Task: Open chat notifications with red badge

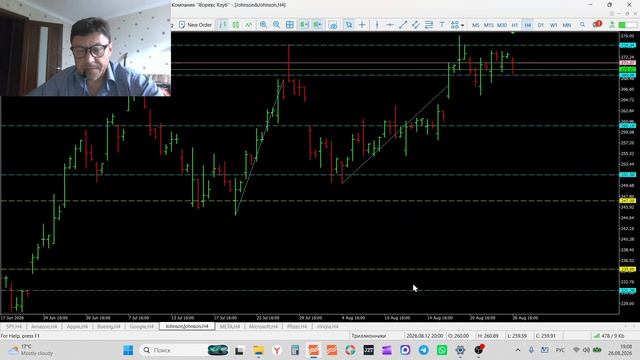Action: click(597, 24)
